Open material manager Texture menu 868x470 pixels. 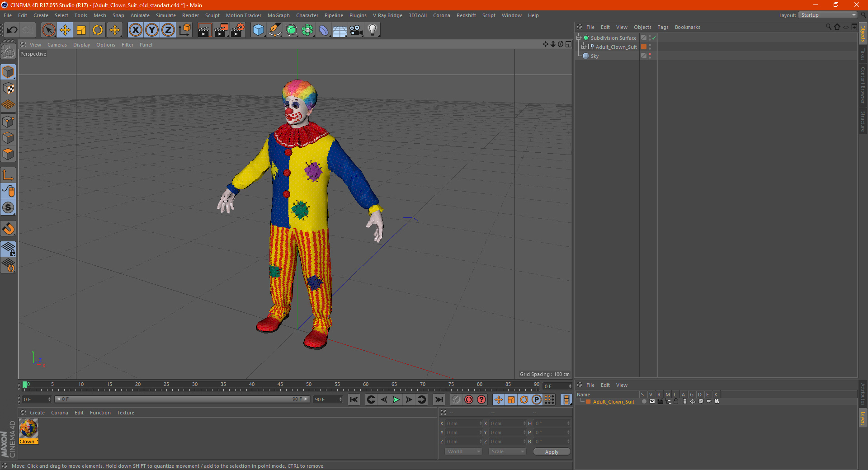pyautogui.click(x=125, y=413)
